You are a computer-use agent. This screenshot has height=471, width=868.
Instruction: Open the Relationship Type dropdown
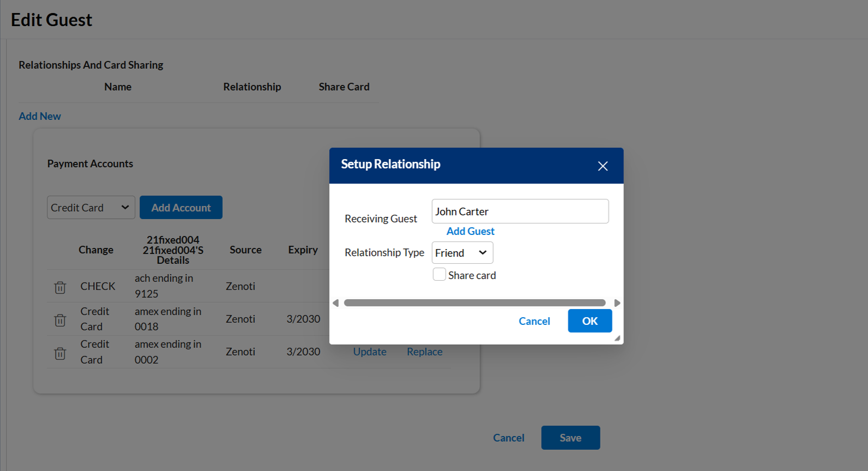pyautogui.click(x=462, y=253)
